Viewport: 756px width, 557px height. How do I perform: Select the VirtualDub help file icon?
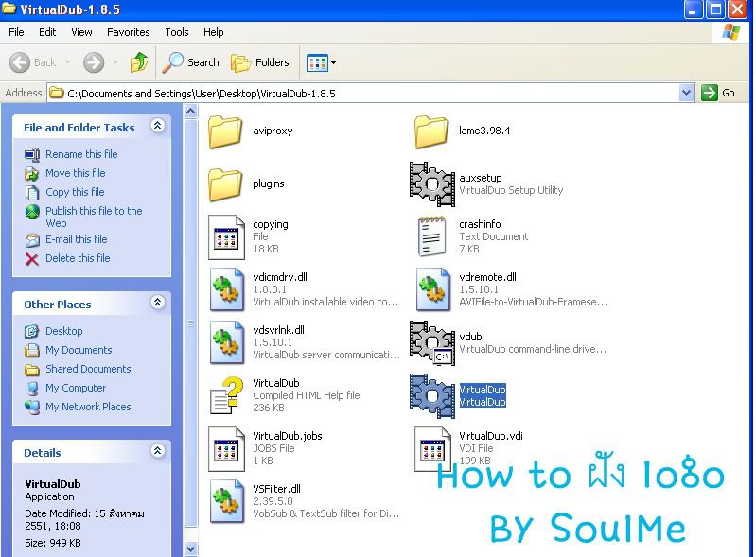click(x=226, y=395)
